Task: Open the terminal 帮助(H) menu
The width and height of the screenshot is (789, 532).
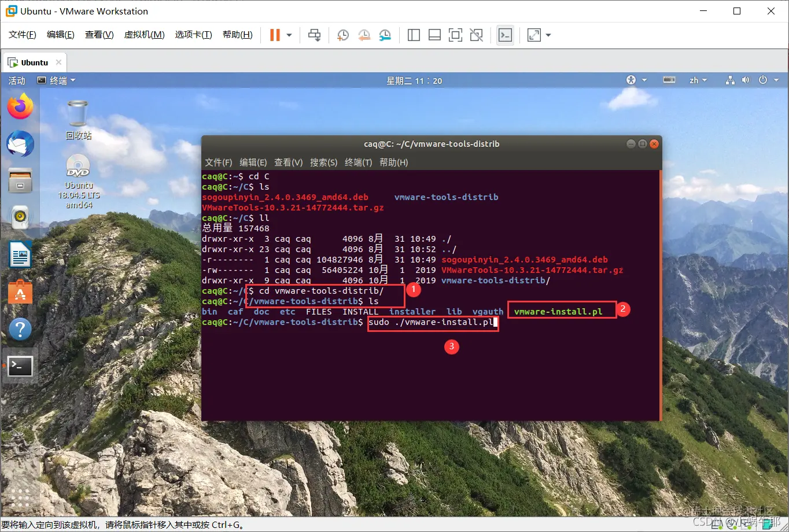Action: (394, 162)
